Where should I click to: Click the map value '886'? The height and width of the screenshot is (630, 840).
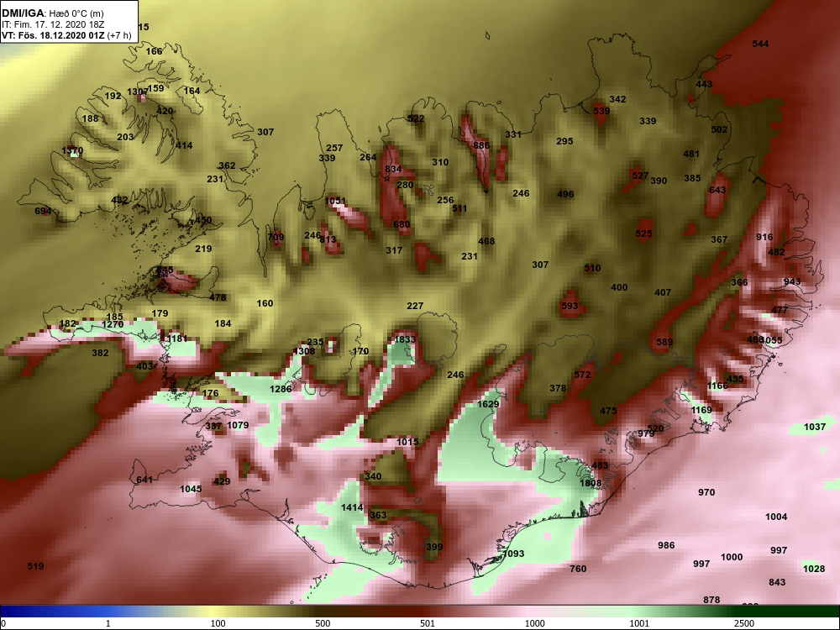tap(481, 145)
